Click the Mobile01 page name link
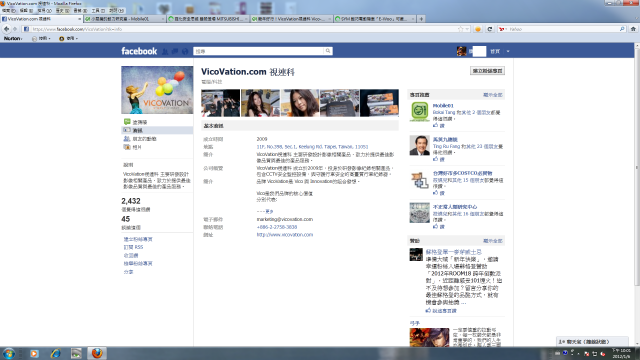This screenshot has height=360, width=640. click(443, 106)
